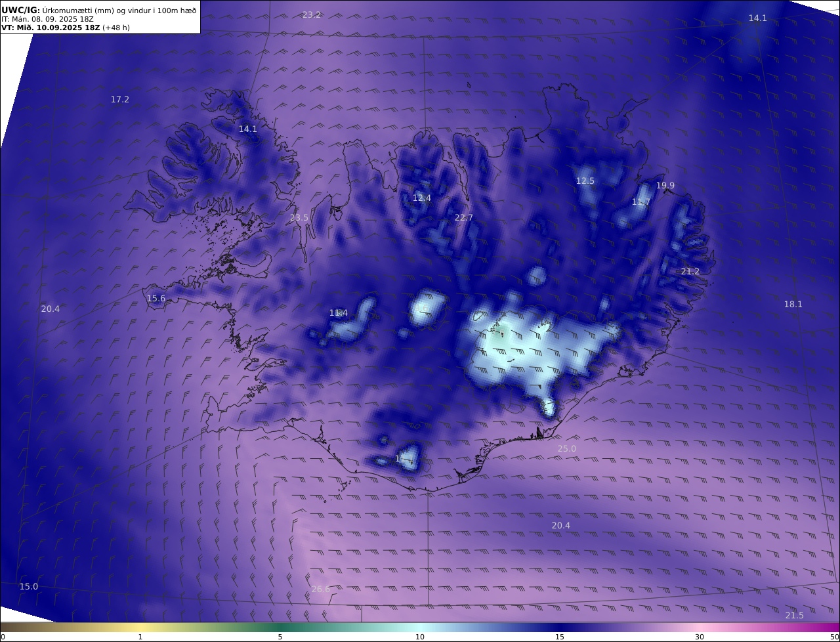Click the 26.6 value near the bottom edge
This screenshot has width=840, height=642.
(321, 589)
